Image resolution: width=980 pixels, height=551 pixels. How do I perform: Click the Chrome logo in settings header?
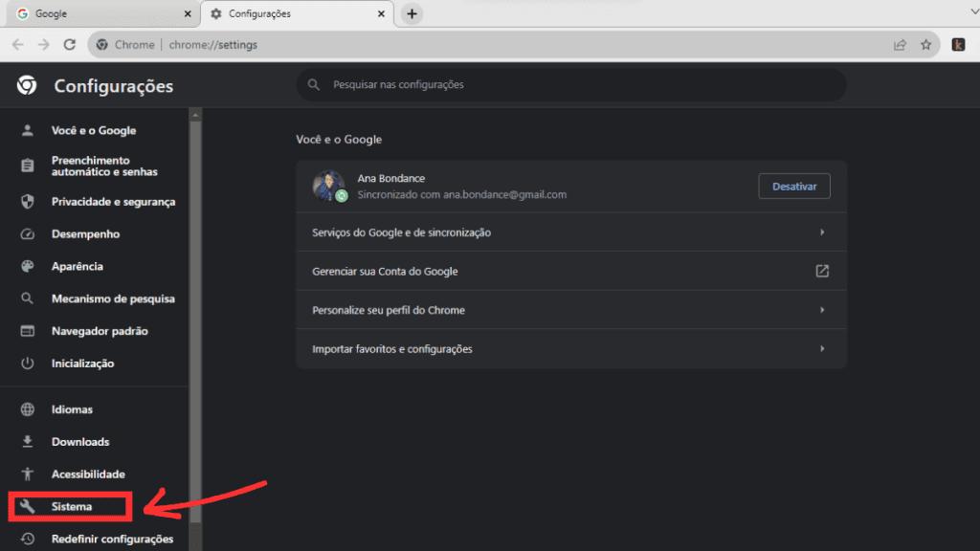26,85
